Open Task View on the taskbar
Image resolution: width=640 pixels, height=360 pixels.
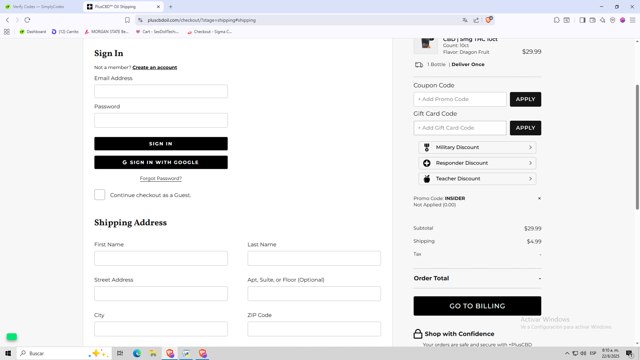point(120,353)
